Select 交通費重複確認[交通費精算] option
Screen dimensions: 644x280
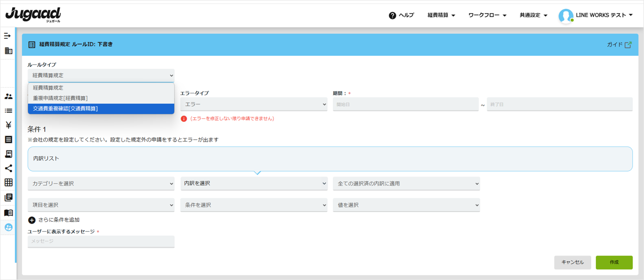pos(100,108)
